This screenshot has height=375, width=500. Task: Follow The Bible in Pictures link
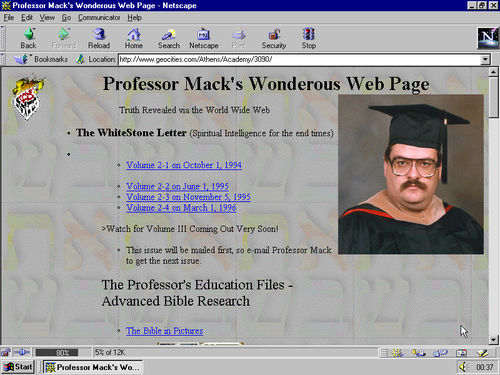pyautogui.click(x=164, y=331)
